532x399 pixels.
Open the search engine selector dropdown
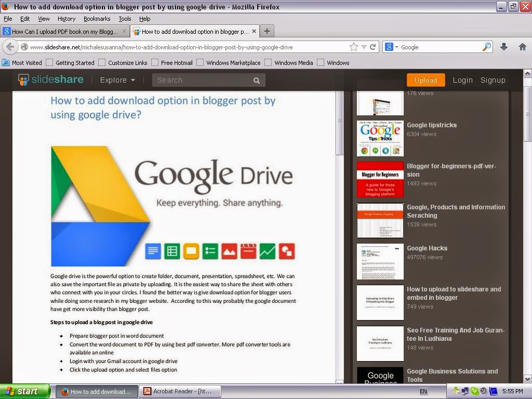(390, 47)
